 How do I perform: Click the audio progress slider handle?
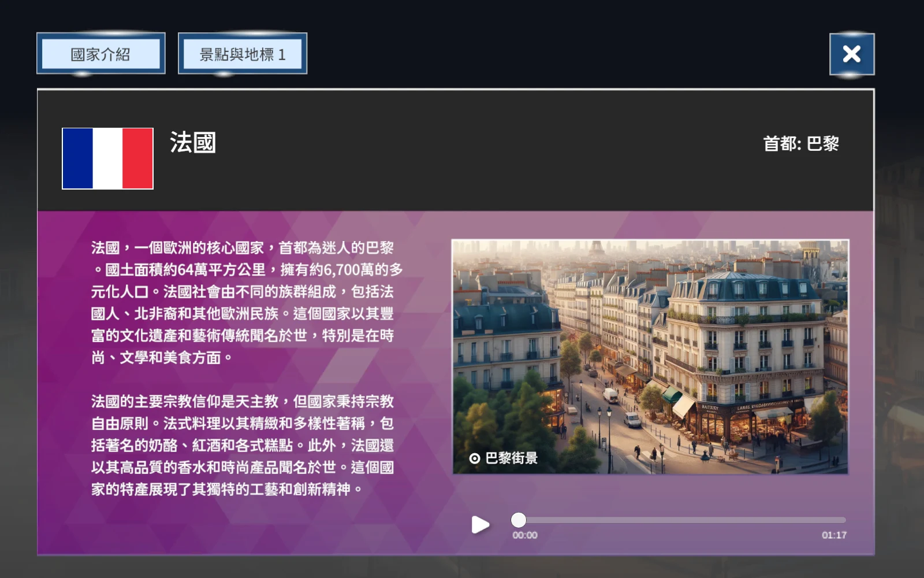click(519, 520)
